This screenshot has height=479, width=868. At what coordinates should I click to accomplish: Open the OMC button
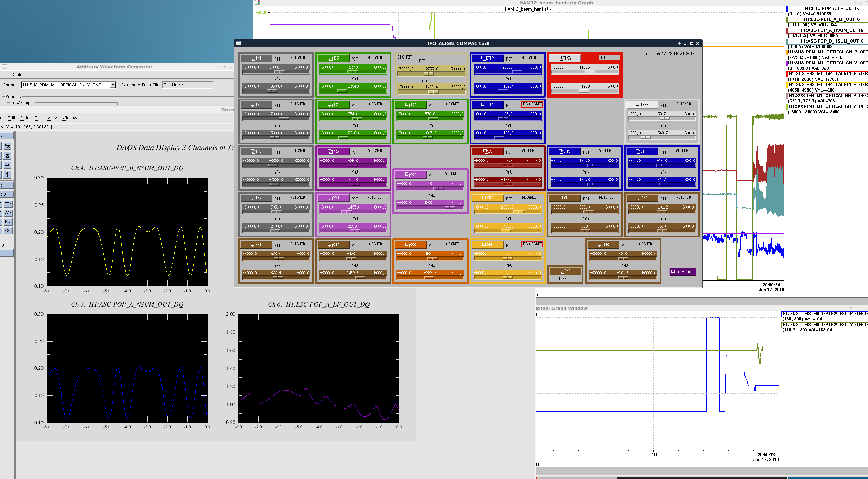click(x=565, y=271)
